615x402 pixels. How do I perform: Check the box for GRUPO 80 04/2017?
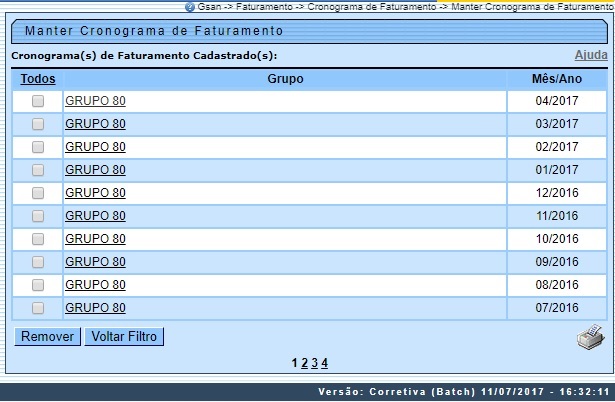click(x=38, y=101)
